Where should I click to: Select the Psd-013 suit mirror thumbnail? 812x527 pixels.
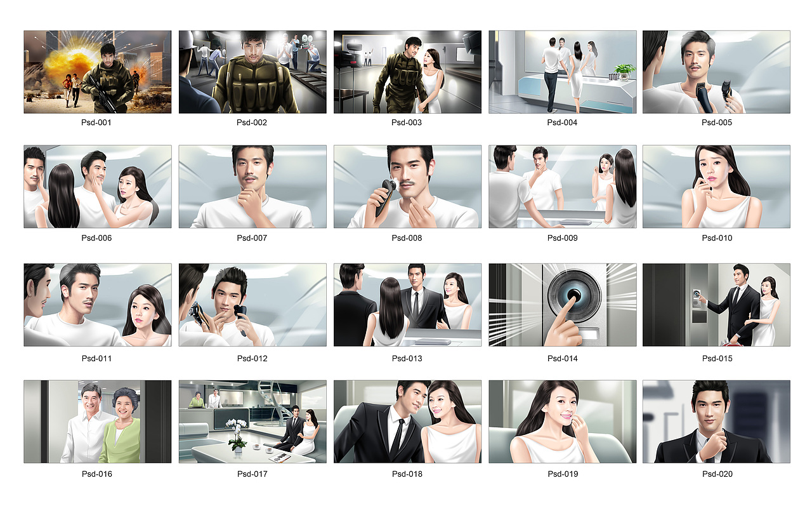407,305
